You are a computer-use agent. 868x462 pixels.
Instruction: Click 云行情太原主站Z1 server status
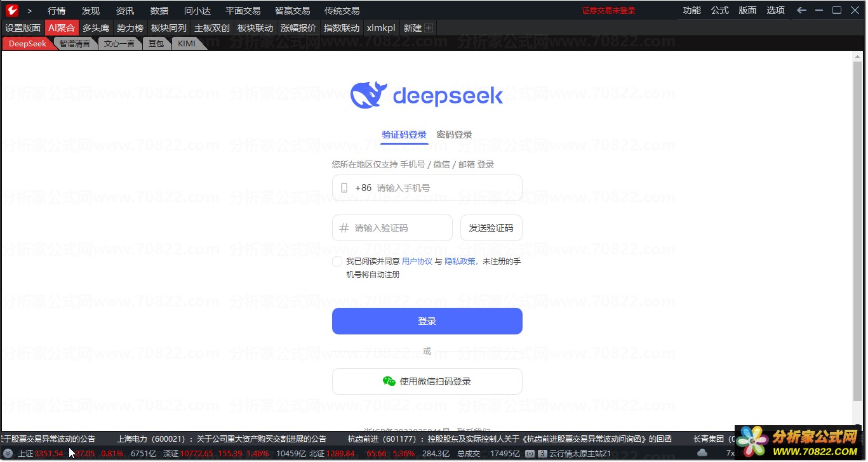[x=580, y=454]
